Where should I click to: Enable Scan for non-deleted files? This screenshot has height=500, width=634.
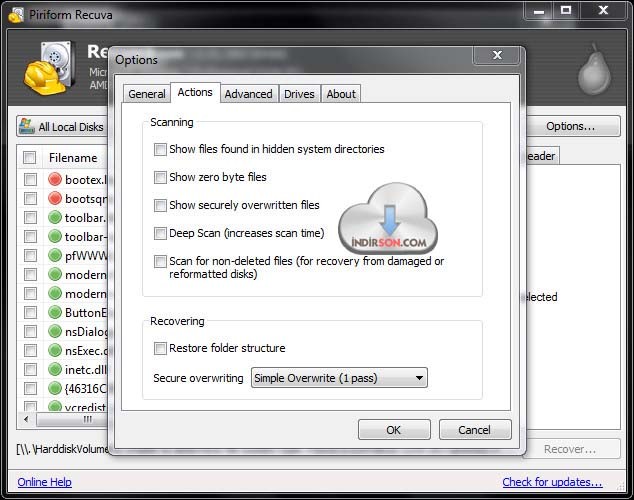pos(160,262)
